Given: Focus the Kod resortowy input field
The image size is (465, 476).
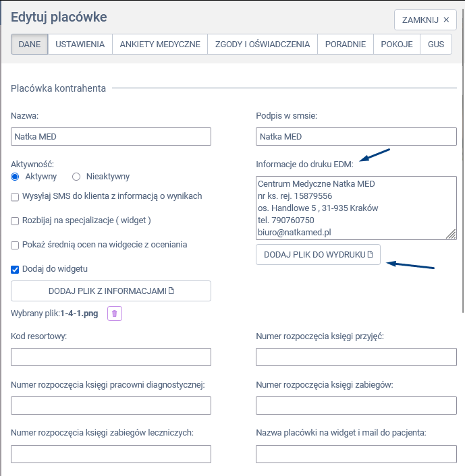Looking at the screenshot, I should tap(111, 357).
